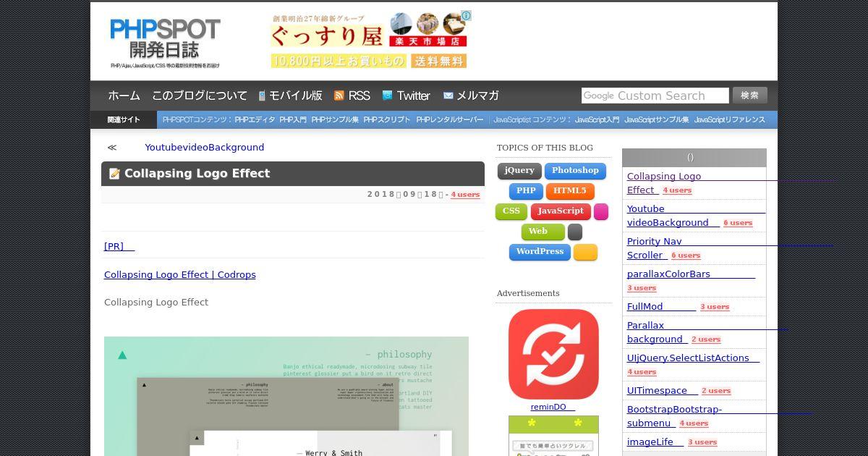The height and width of the screenshot is (456, 868).
Task: Click the mail magazine envelope icon
Action: [x=448, y=96]
